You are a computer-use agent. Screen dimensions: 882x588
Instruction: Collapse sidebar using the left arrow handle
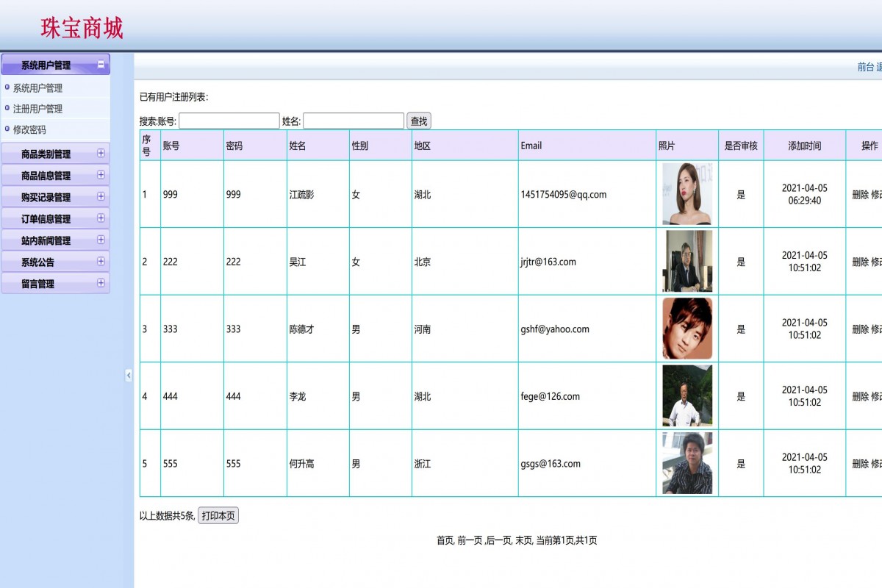tap(129, 375)
